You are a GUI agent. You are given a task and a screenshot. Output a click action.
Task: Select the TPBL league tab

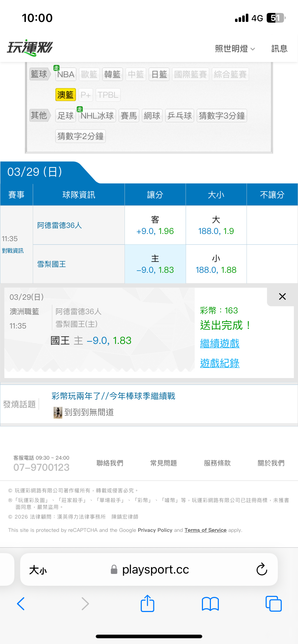point(108,95)
